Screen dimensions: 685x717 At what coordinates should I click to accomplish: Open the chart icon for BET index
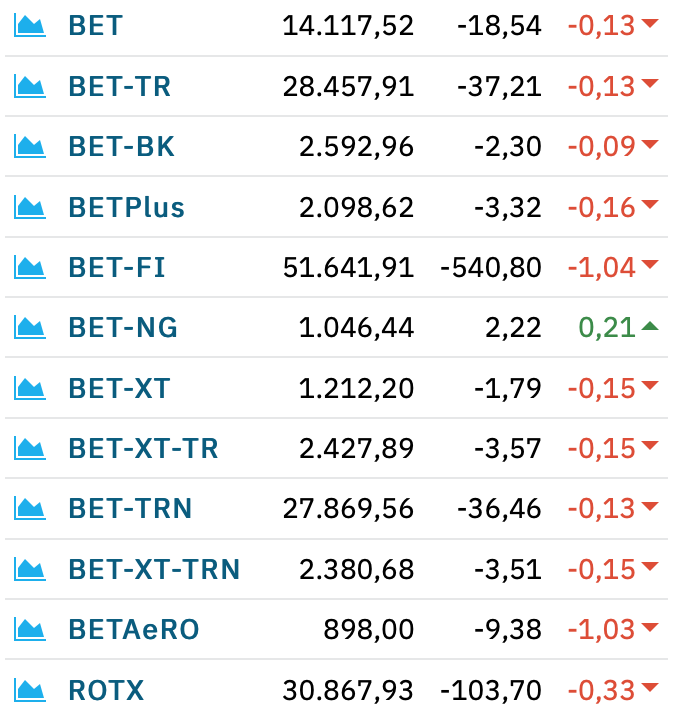point(30,25)
